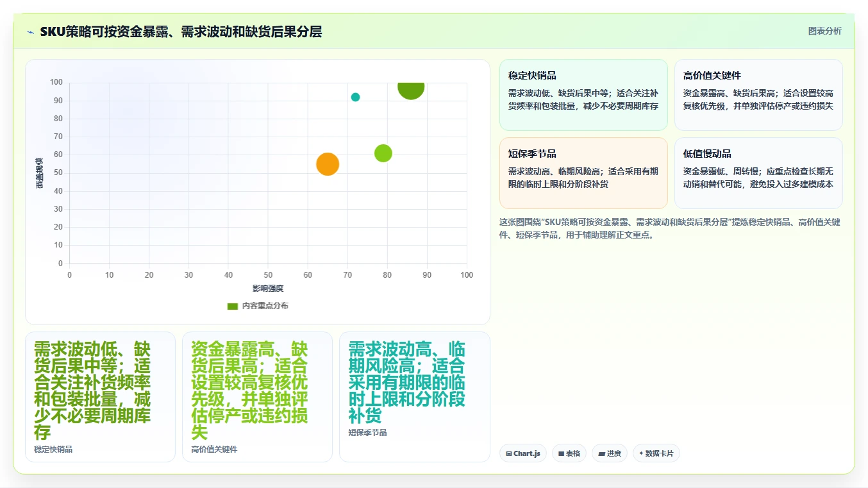Viewport: 868px width, 488px height.
Task: Click the icon inside the Chart.js chip
Action: (x=509, y=453)
